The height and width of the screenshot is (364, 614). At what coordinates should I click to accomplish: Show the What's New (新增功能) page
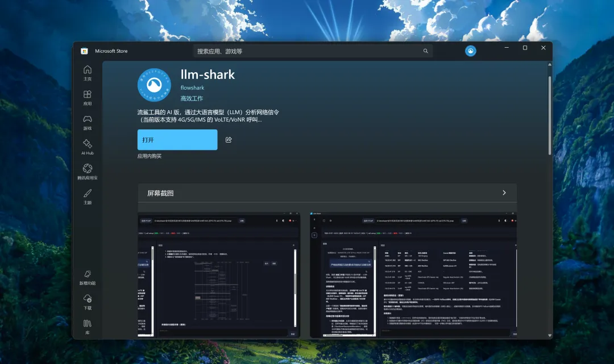click(88, 278)
